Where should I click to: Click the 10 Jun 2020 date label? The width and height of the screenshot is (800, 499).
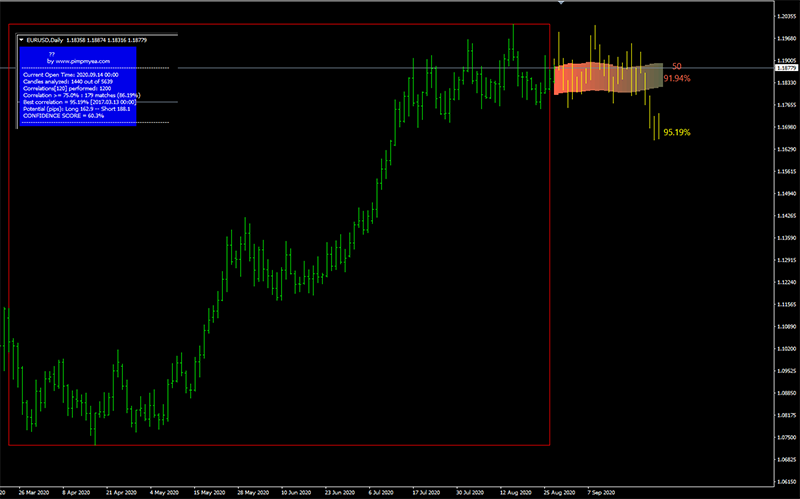[x=297, y=492]
